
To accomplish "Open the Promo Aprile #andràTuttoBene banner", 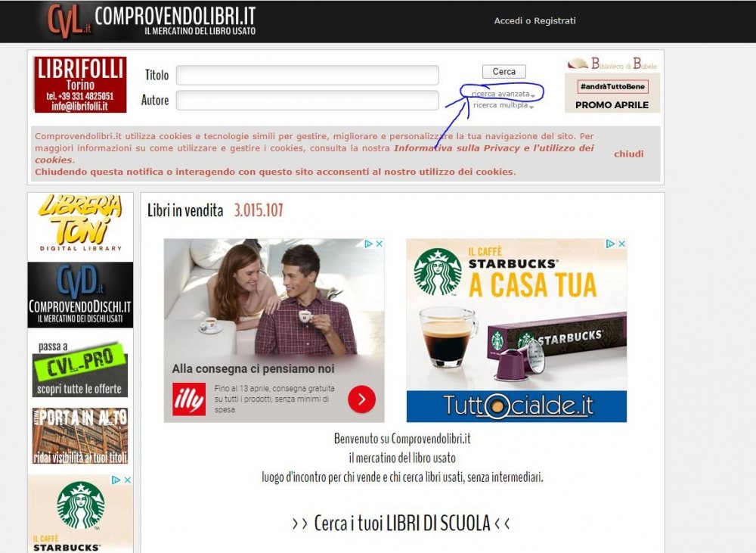I will (x=612, y=93).
